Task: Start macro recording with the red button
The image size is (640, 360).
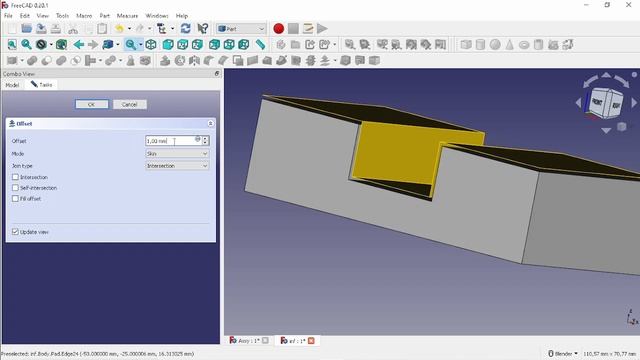Action: point(279,29)
